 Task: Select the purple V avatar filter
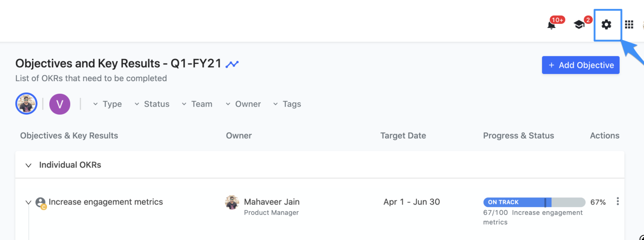point(60,104)
